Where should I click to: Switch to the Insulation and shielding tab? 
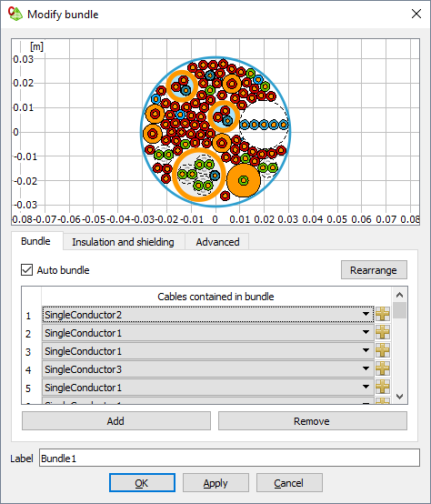(123, 242)
